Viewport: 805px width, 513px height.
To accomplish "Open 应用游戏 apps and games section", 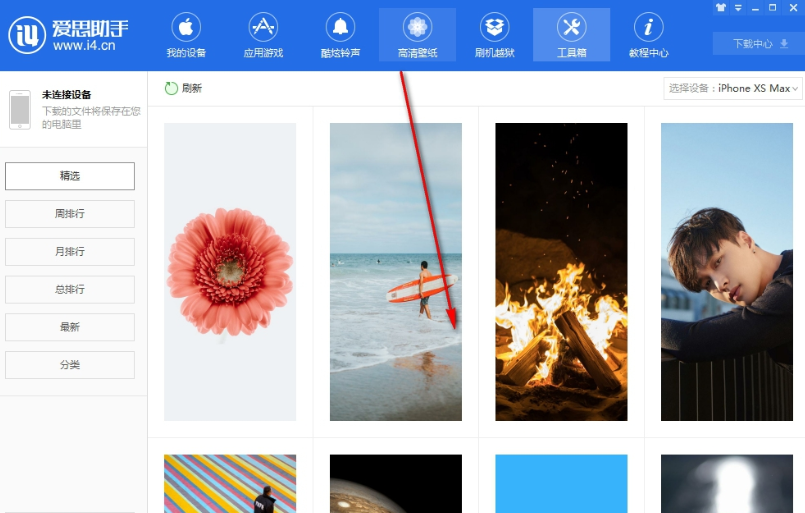I will (263, 35).
